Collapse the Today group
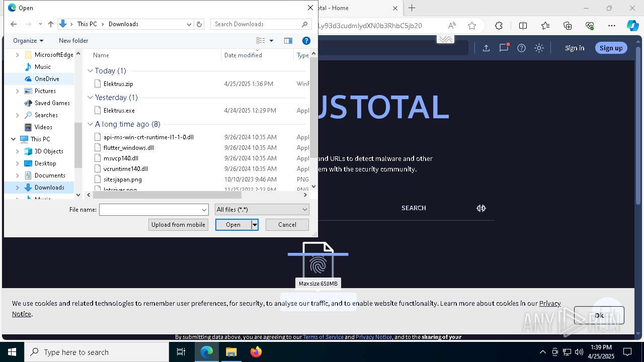Viewport: 644px width, 362px height. tap(91, 71)
